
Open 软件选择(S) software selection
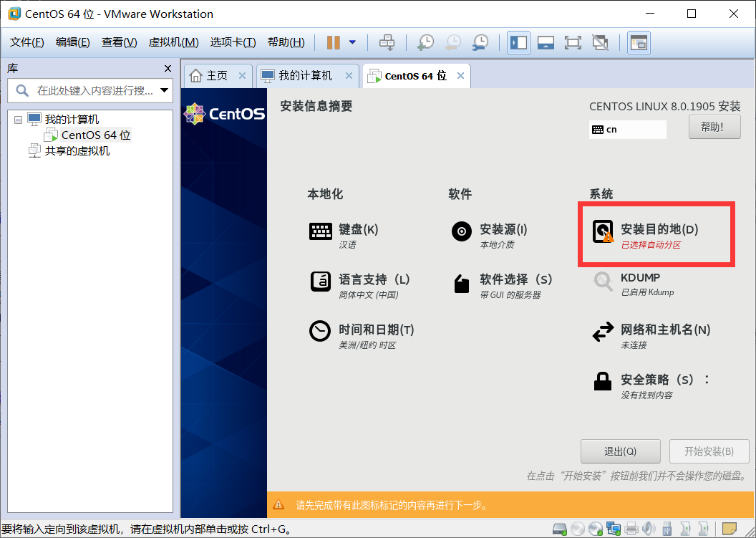coord(501,286)
